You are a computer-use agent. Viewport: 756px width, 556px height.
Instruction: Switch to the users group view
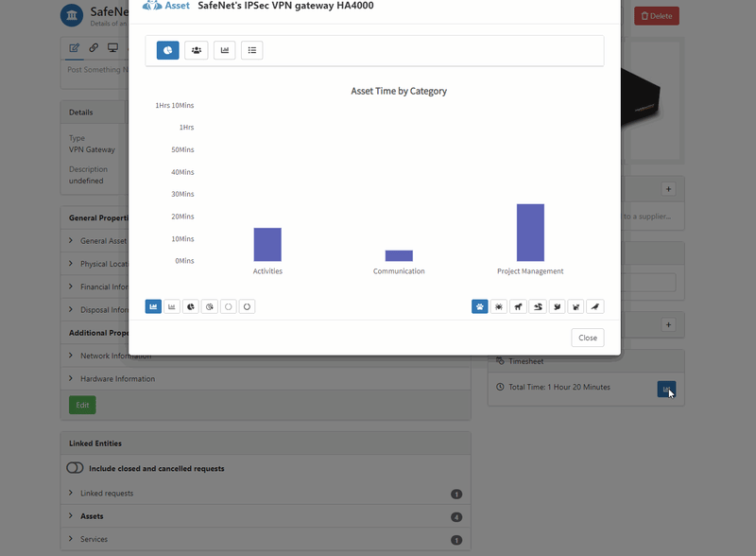pyautogui.click(x=197, y=50)
